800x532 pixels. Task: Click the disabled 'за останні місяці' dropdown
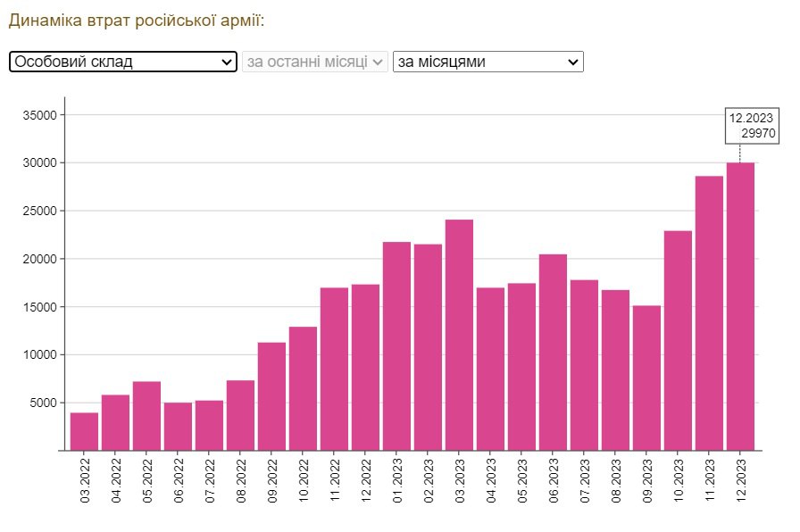point(314,62)
